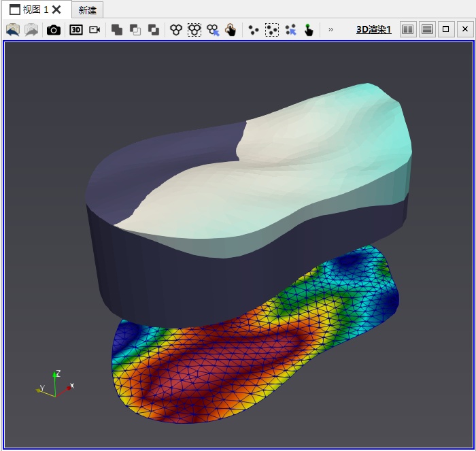This screenshot has height=451, width=476.
Task: Select points on surface tool
Action: [x=254, y=30]
